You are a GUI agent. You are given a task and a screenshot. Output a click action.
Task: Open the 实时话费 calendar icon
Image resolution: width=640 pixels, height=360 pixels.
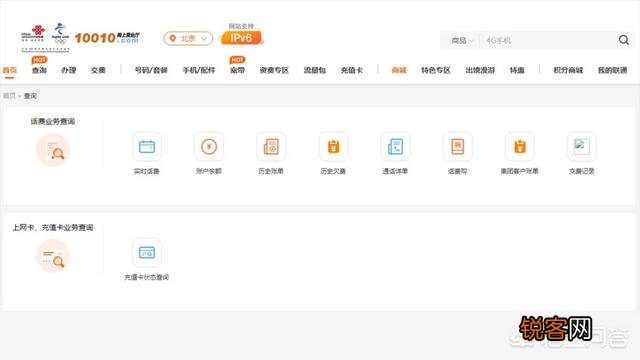[147, 147]
